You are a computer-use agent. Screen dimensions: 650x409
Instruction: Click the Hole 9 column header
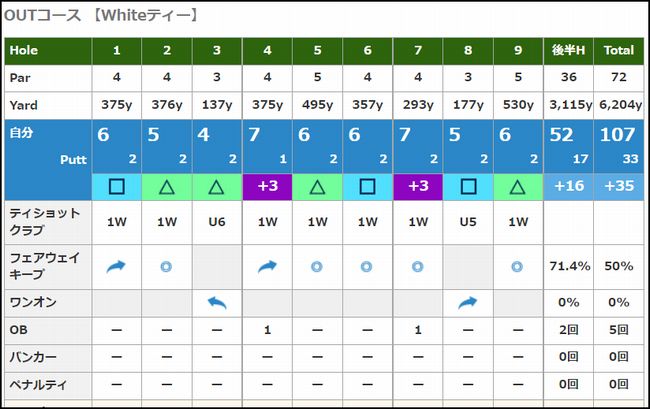point(518,50)
